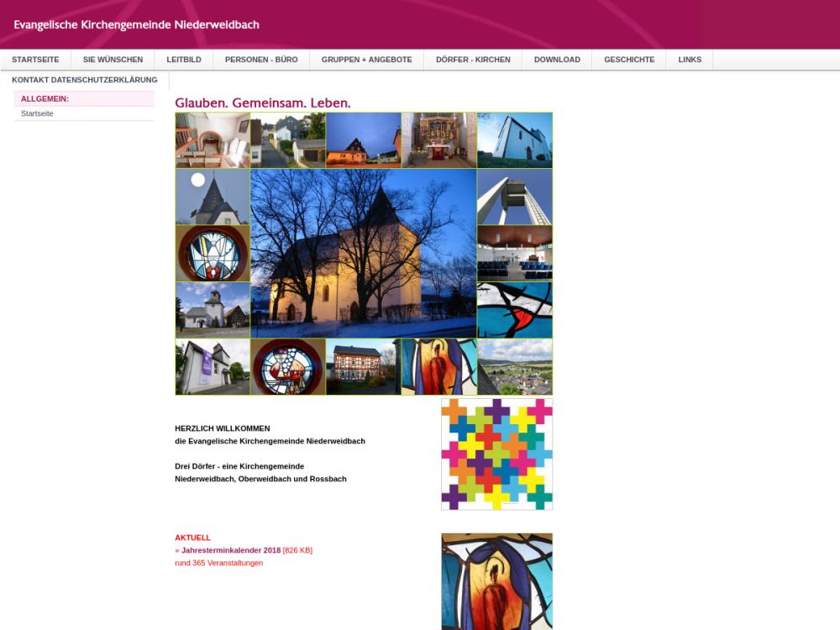Click the large central church at dusk photo
840x630 pixels.
point(363,253)
